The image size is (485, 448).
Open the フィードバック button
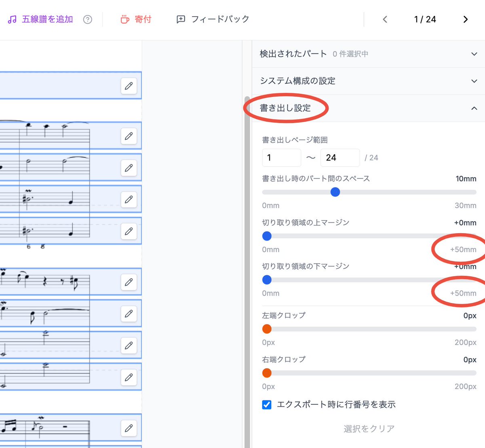pyautogui.click(x=213, y=19)
